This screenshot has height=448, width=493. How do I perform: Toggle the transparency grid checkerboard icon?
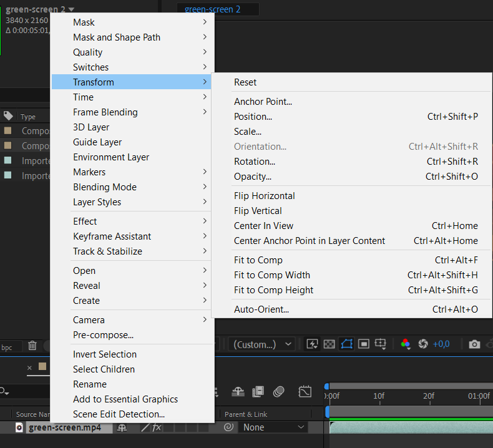pyautogui.click(x=329, y=344)
